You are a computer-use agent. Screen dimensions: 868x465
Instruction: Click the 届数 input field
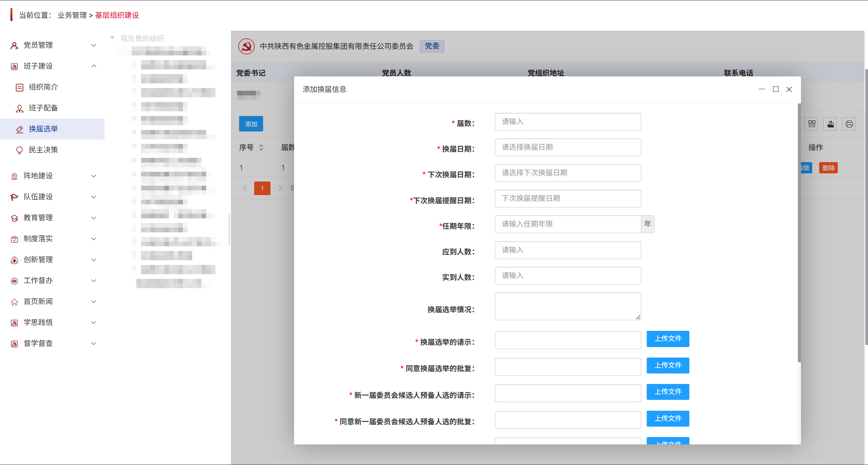pos(568,122)
